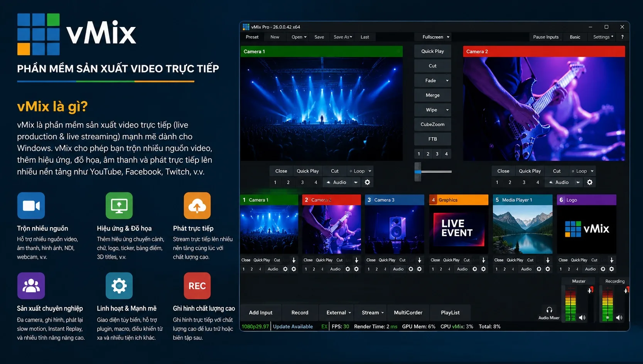
Task: Trigger the CubeZoom transition
Action: [x=432, y=125]
